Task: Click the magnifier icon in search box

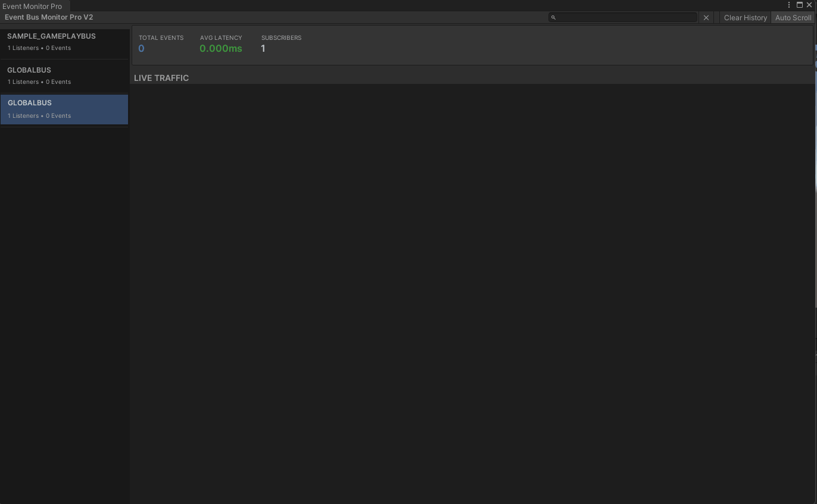Action: pyautogui.click(x=553, y=17)
